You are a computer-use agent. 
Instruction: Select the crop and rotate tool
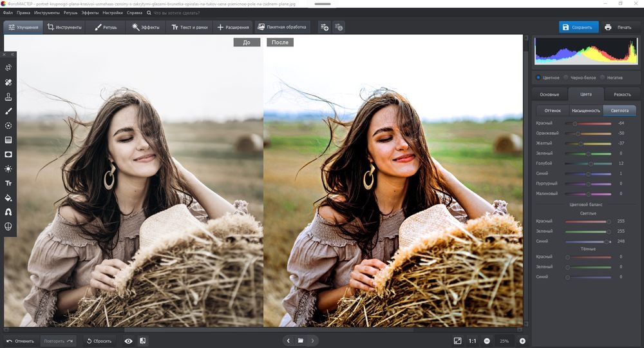pyautogui.click(x=8, y=68)
